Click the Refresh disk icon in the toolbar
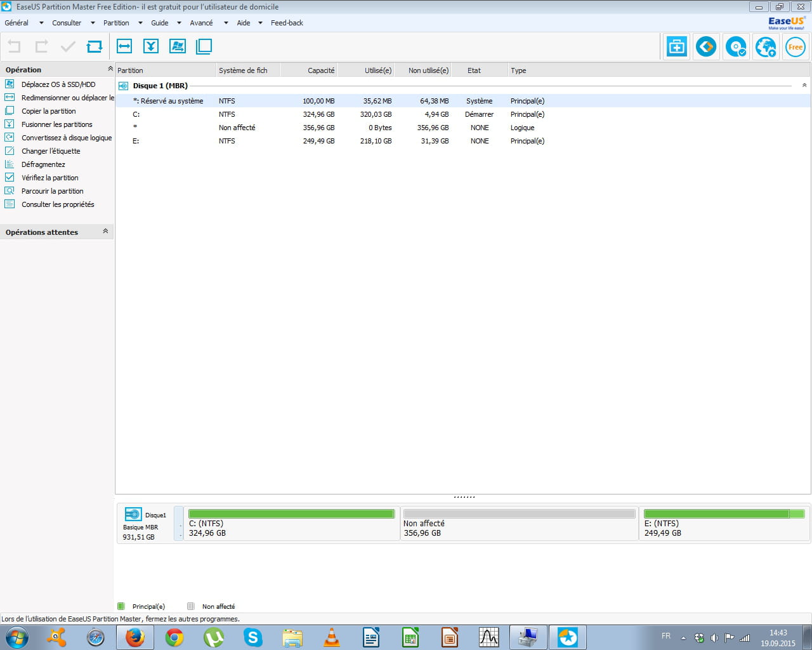The width and height of the screenshot is (812, 650). [x=95, y=46]
